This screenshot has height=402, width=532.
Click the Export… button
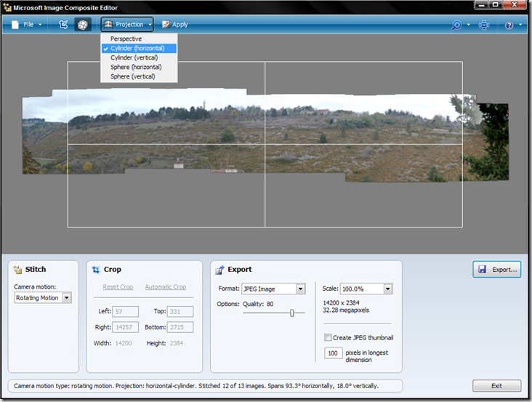click(x=496, y=270)
